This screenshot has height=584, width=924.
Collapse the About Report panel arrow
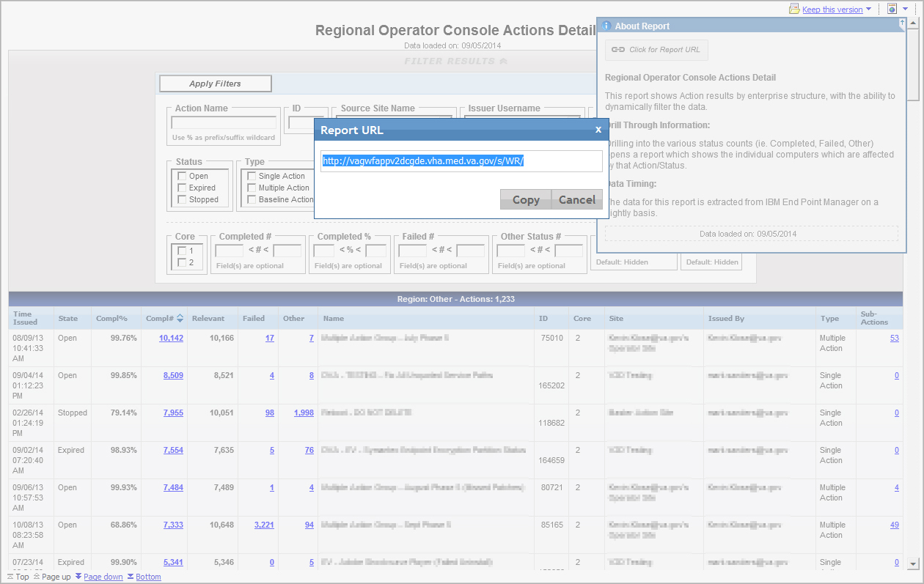tap(902, 23)
